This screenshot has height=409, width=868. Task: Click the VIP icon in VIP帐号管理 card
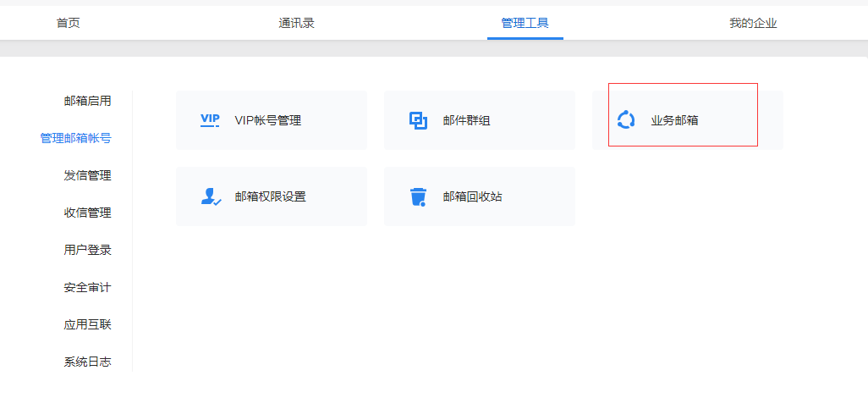210,120
